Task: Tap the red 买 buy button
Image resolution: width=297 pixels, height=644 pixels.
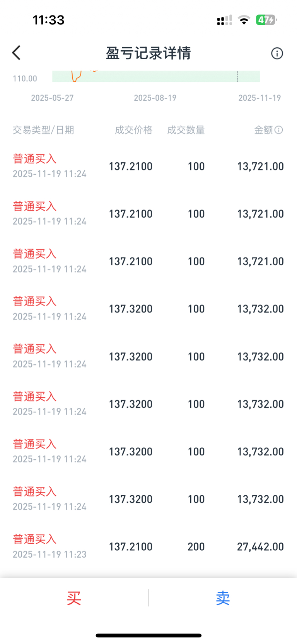Action: point(74,598)
